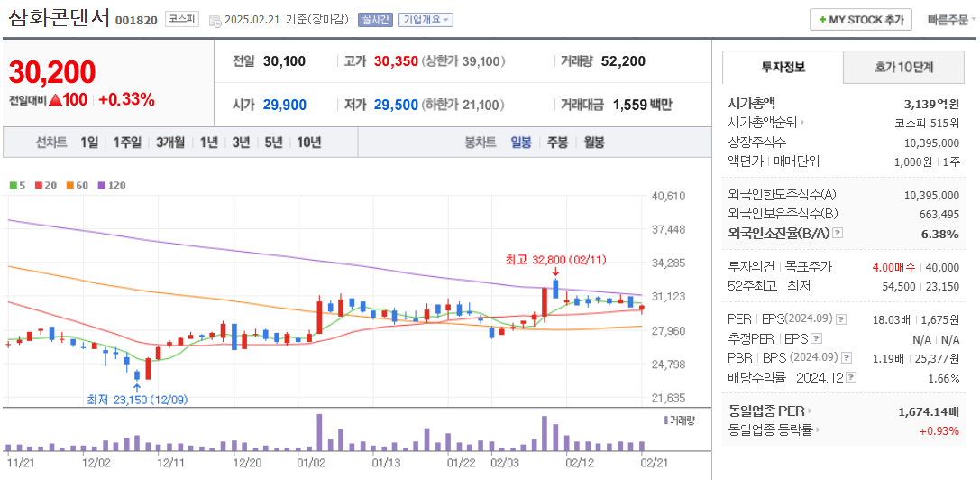Click the stock code 001820
Viewport: 980px width, 480px height.
pos(136,20)
